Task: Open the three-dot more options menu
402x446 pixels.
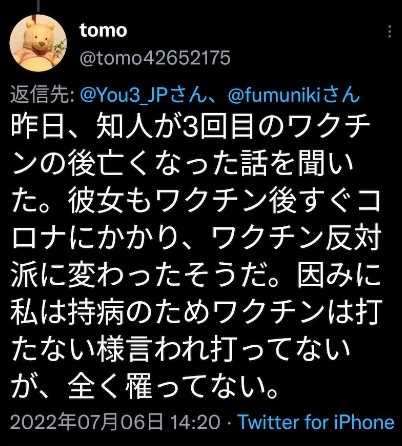Action: (389, 32)
